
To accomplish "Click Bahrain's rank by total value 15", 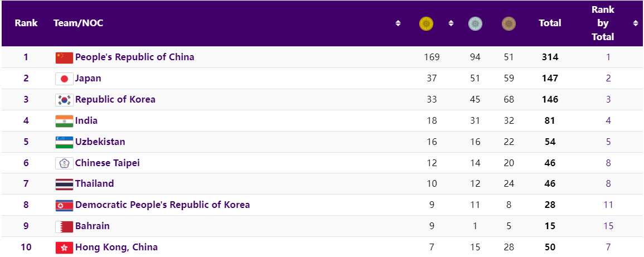I will [608, 226].
